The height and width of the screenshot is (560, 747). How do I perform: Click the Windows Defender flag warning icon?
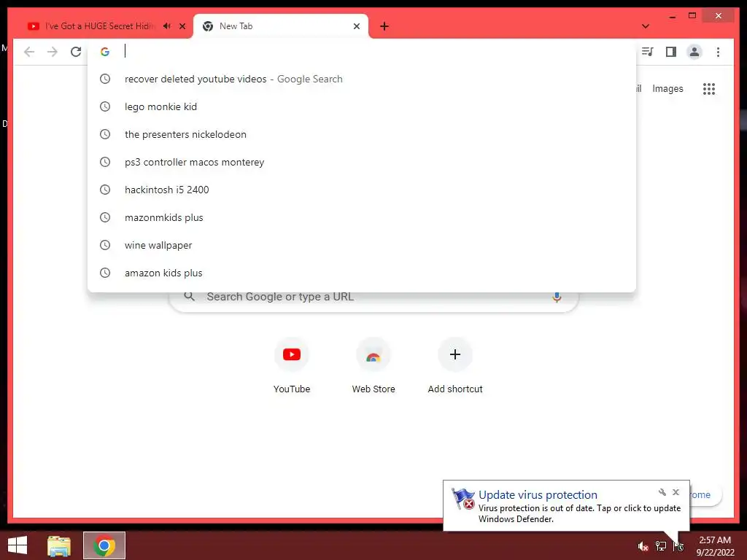[462, 499]
